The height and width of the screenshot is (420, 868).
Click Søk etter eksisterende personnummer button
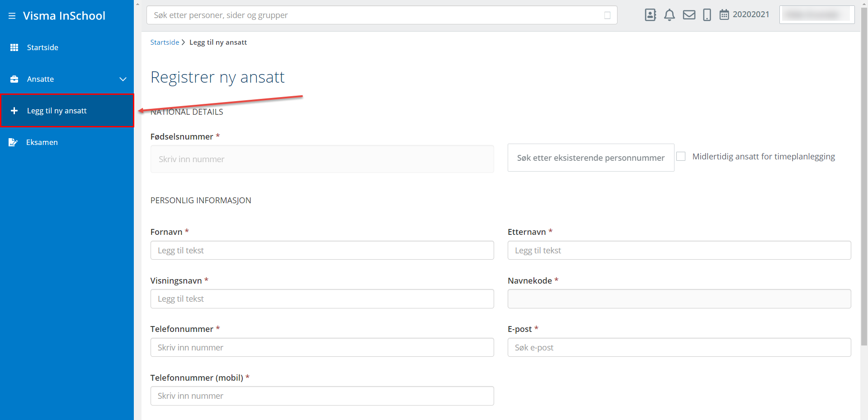591,158
